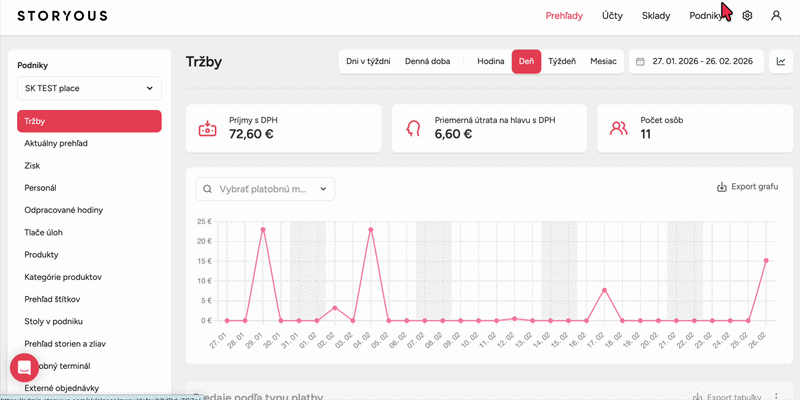This screenshot has height=400, width=800.
Task: Click the chart view icon button
Action: 780,61
